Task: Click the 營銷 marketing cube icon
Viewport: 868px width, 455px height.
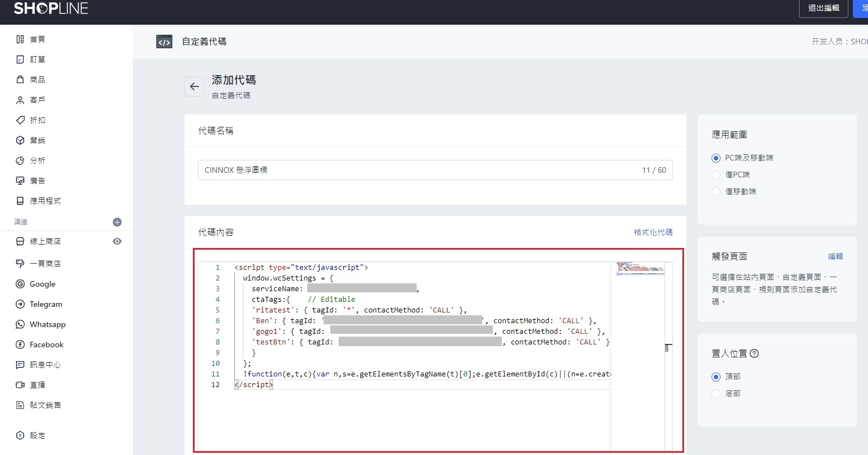Action: coord(20,140)
